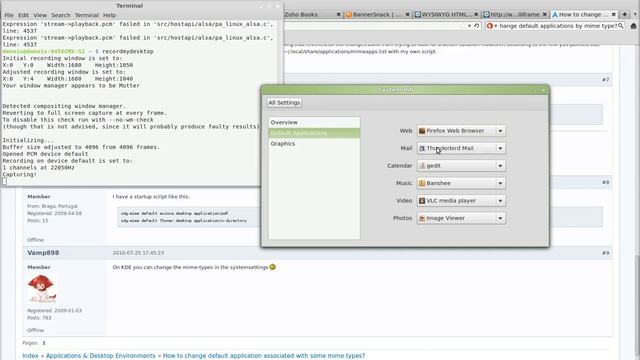Click the recordmydesktop command in Terminal
This screenshot has height=360, width=640.
click(x=128, y=51)
